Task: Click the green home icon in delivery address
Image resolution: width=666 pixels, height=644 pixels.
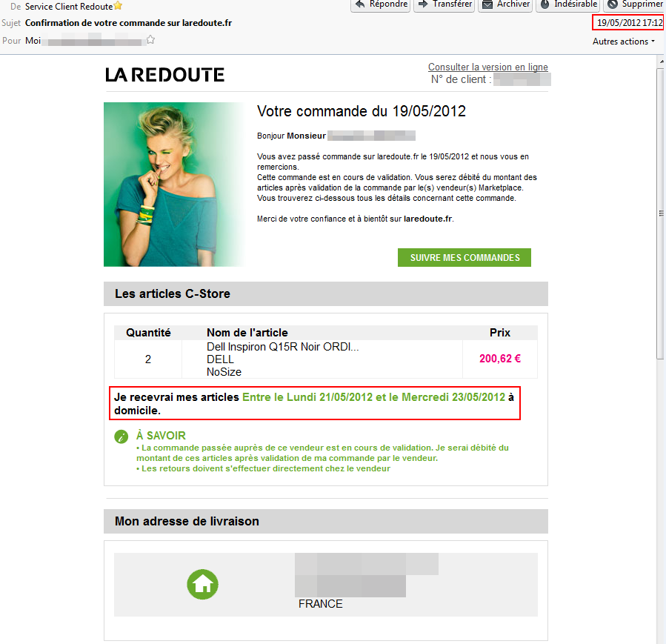Action: (202, 585)
